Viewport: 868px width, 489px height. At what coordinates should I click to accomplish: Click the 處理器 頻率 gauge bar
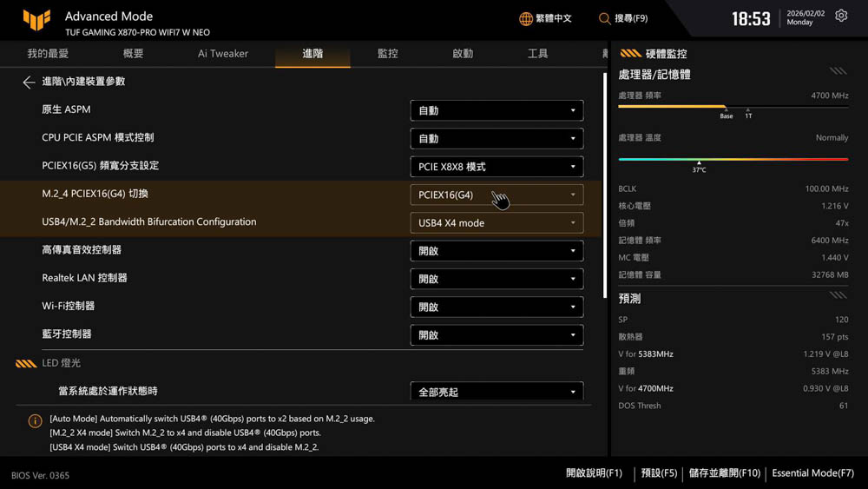(733, 107)
